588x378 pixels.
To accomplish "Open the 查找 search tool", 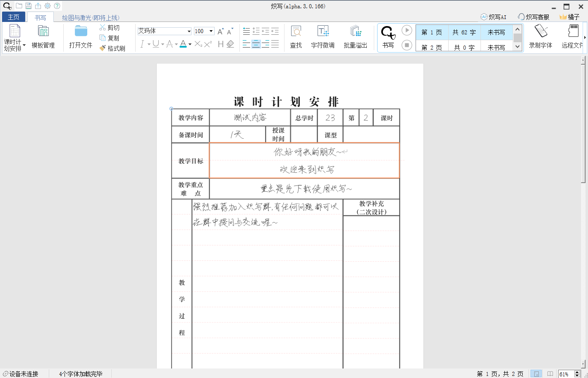I will tap(296, 37).
